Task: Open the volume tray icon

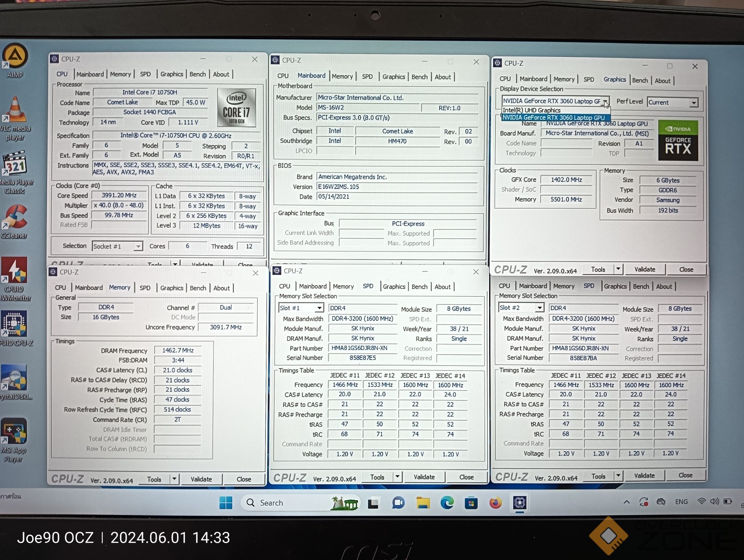Action: click(714, 502)
